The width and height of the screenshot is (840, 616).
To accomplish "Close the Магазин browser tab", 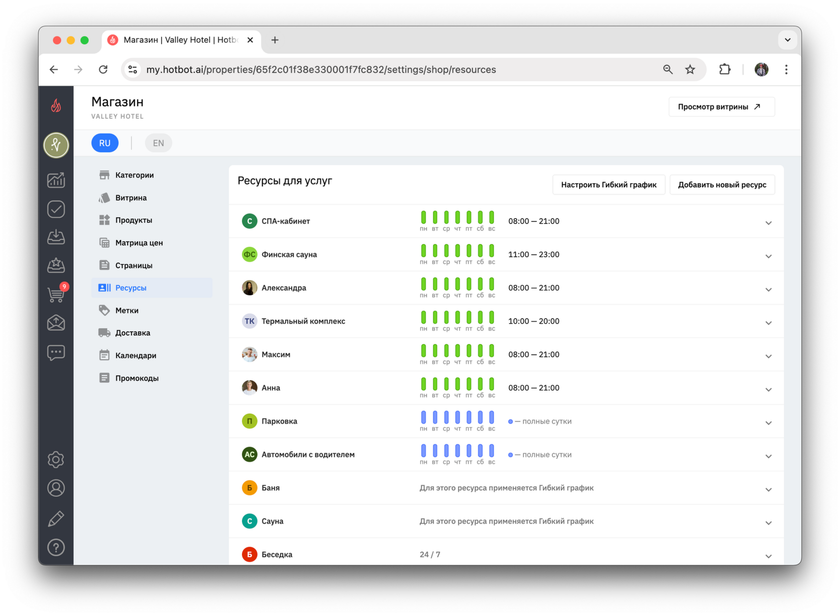I will pyautogui.click(x=250, y=40).
